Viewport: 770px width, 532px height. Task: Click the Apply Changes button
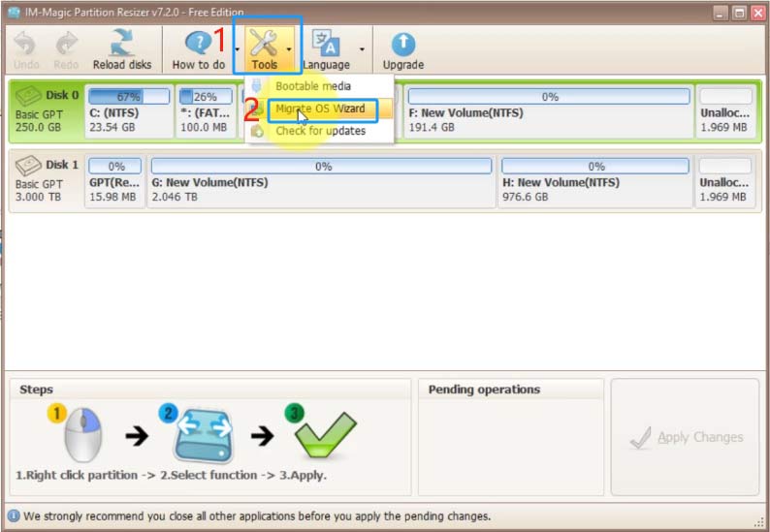(x=685, y=437)
